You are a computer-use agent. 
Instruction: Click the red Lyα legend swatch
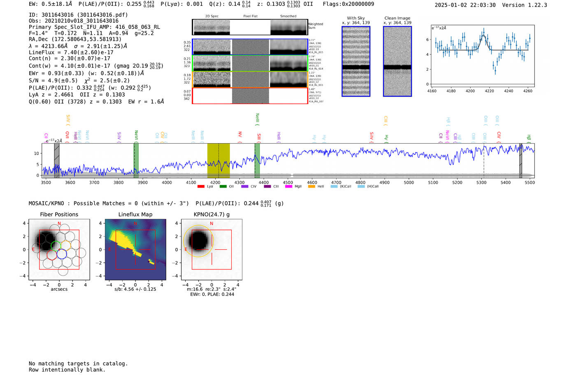tap(201, 187)
